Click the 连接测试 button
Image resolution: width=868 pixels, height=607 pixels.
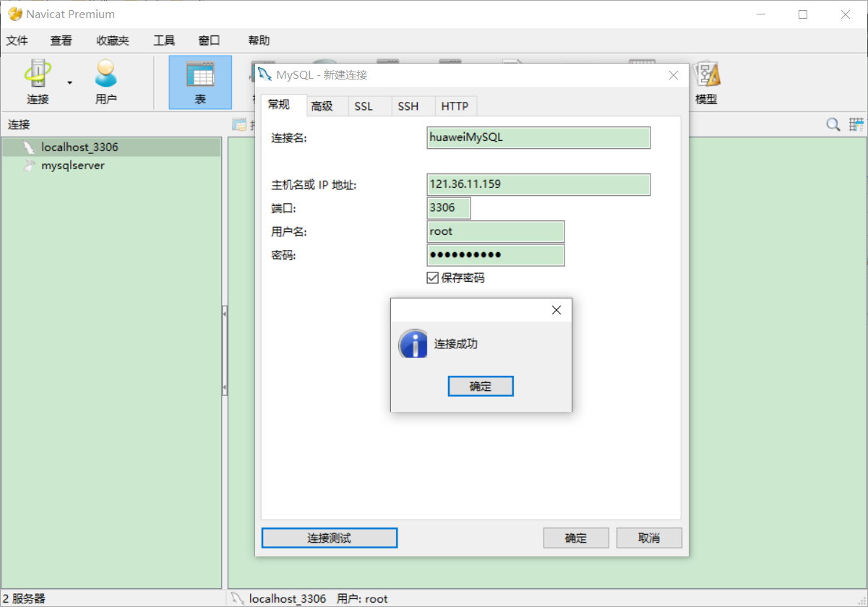pyautogui.click(x=330, y=538)
